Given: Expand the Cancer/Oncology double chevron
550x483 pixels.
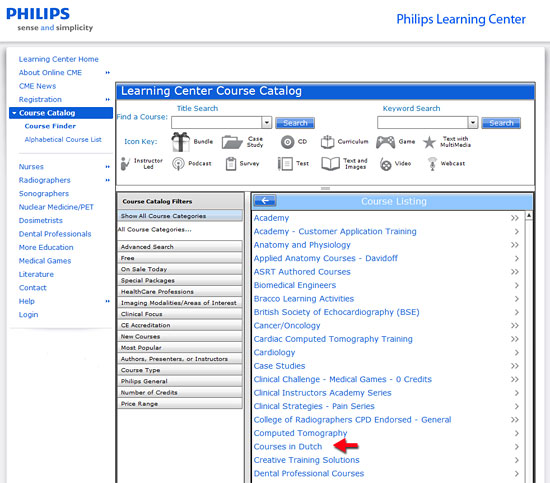Looking at the screenshot, I should [515, 326].
